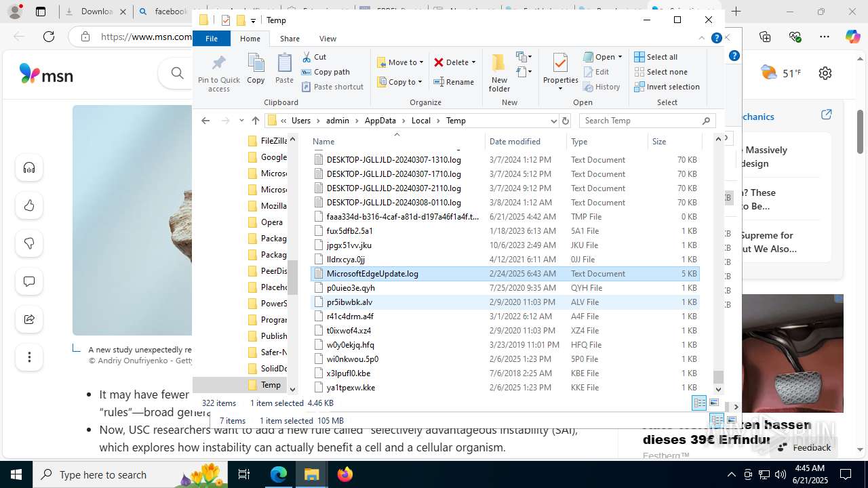Click Pin to Quick access icon
The width and height of the screenshot is (868, 488).
[x=218, y=73]
